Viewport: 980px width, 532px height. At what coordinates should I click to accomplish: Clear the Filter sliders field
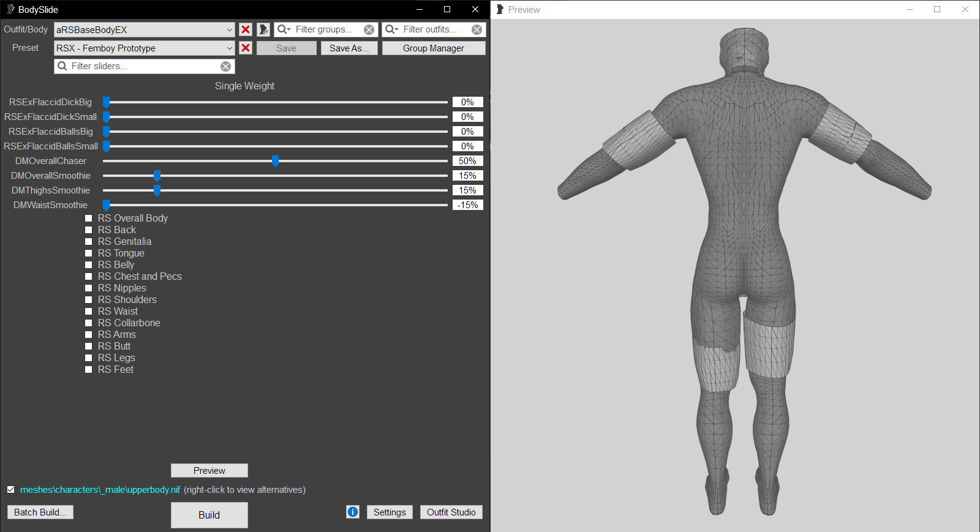click(x=226, y=66)
